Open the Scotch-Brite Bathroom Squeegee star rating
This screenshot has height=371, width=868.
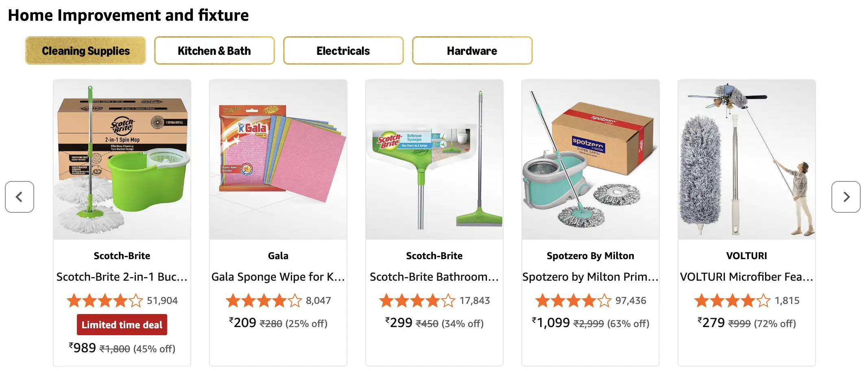[417, 301]
